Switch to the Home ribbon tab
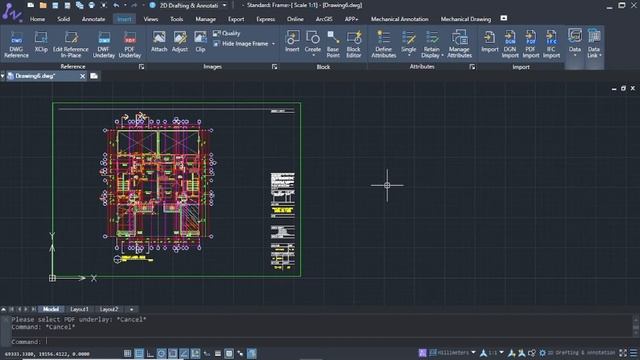 [x=37, y=19]
